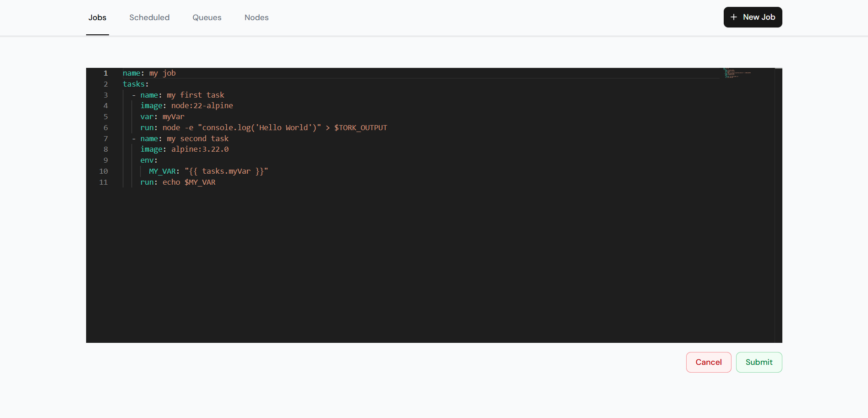Click the 'tasks:' key
868x418 pixels.
tap(136, 84)
